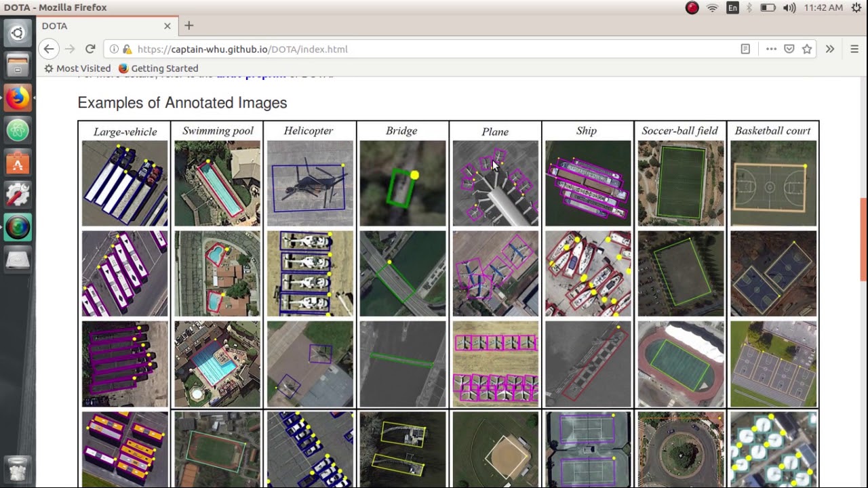The image size is (868, 488).
Task: Click the Bluetooth indicator icon
Action: point(749,8)
